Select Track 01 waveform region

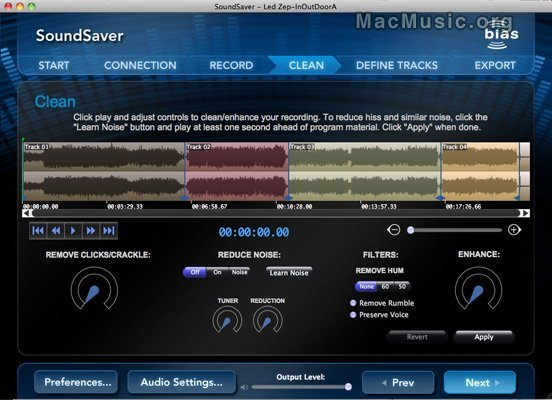[x=104, y=171]
